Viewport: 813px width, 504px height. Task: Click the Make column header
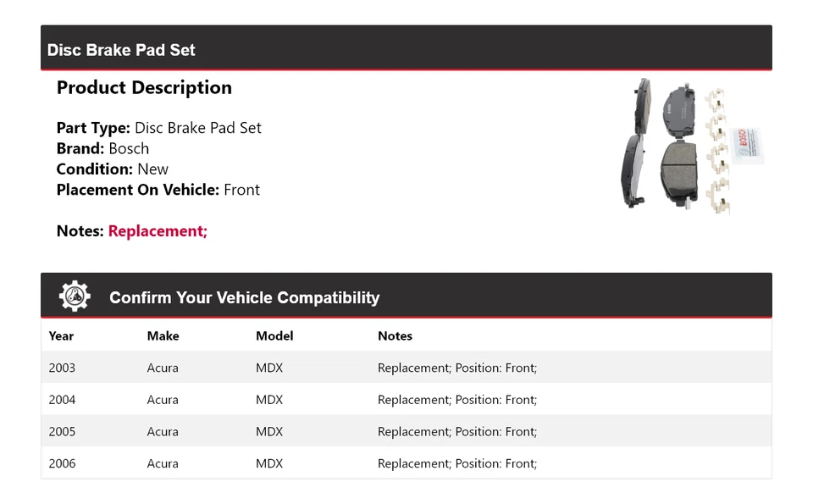tap(163, 336)
